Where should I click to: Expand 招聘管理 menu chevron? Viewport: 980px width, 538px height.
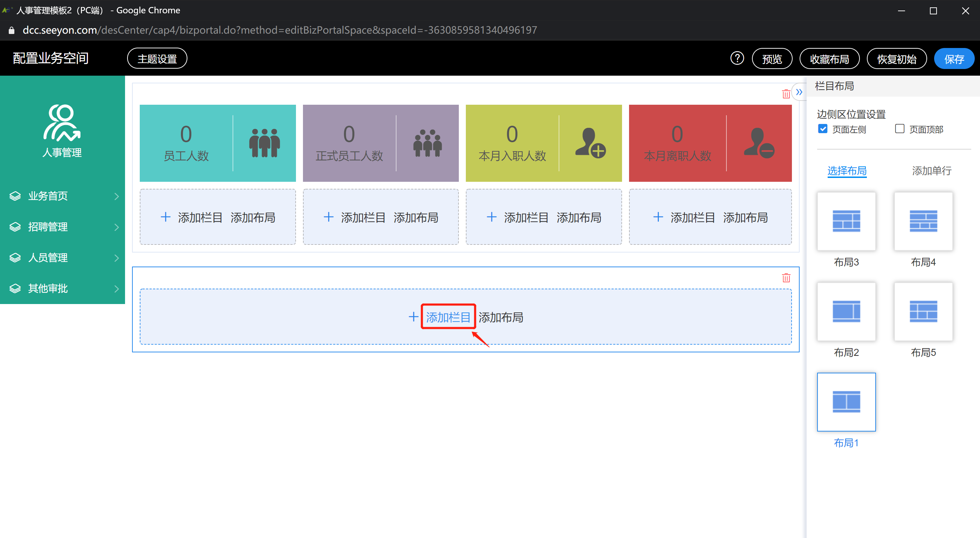pos(116,227)
